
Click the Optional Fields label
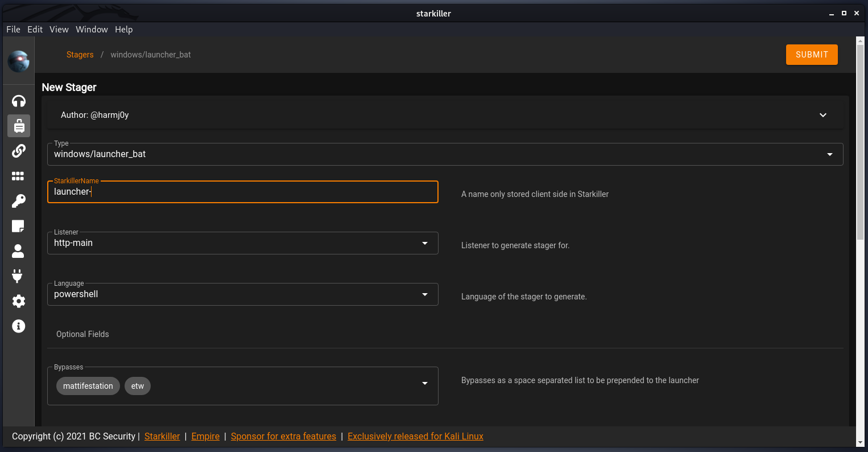coord(82,334)
